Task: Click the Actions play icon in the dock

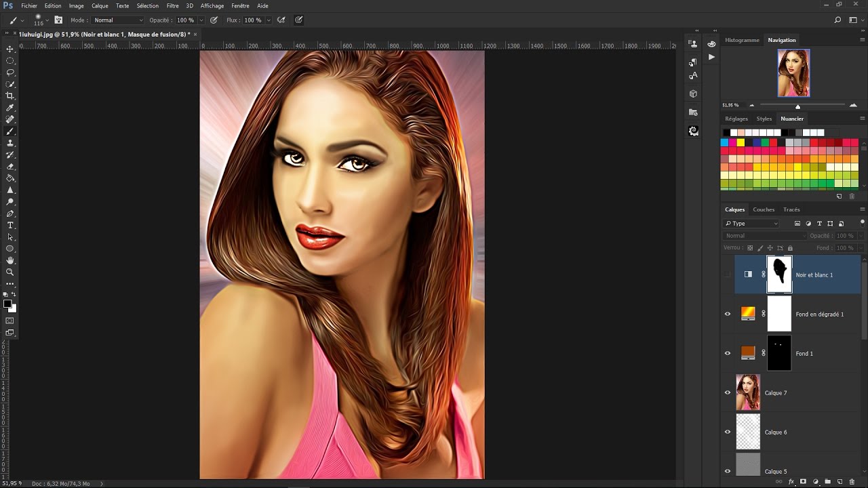Action: click(x=711, y=57)
